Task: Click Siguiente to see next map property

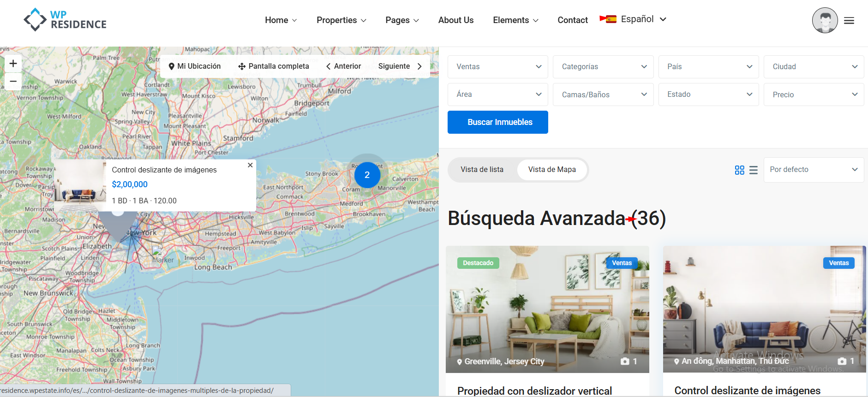Action: pos(400,66)
